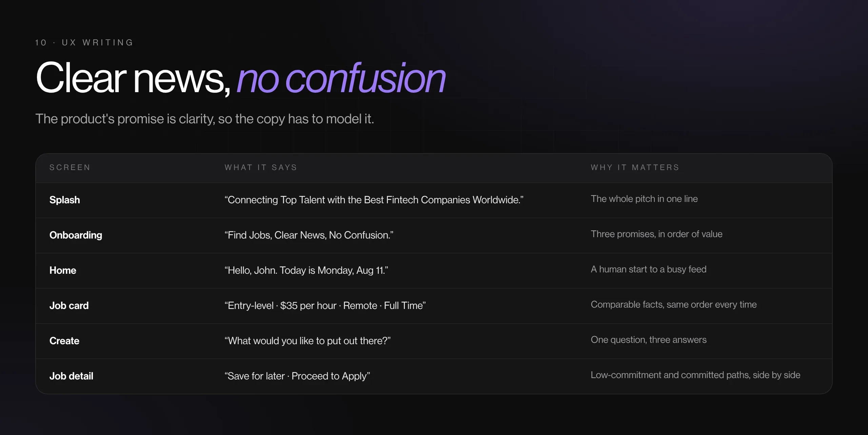Select the purple 'no confusion' italic heading
Screen dimensions: 868x435
(341, 79)
